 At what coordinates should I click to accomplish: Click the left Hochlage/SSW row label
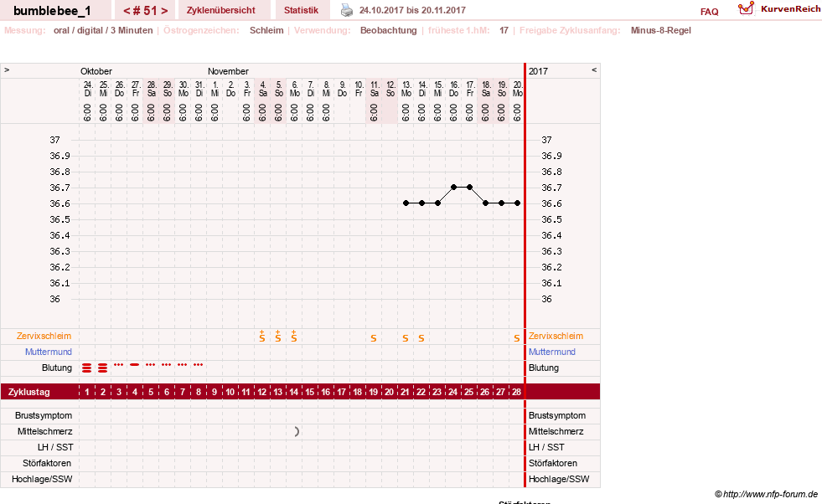[x=42, y=479]
